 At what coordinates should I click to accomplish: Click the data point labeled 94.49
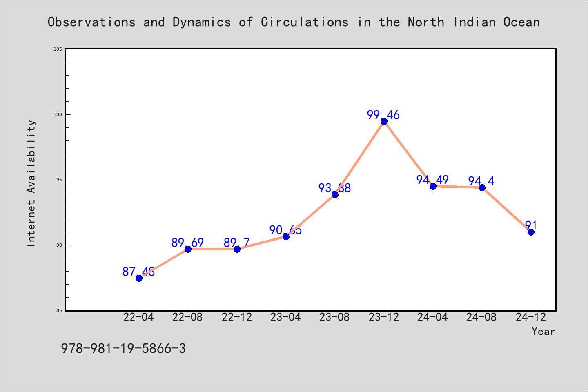click(x=433, y=186)
